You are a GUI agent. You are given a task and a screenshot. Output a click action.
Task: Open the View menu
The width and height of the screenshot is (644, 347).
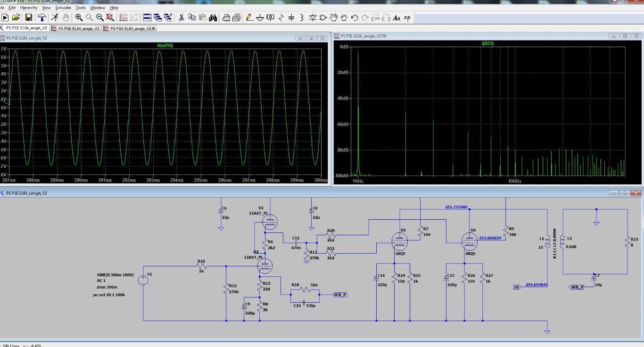(x=46, y=8)
